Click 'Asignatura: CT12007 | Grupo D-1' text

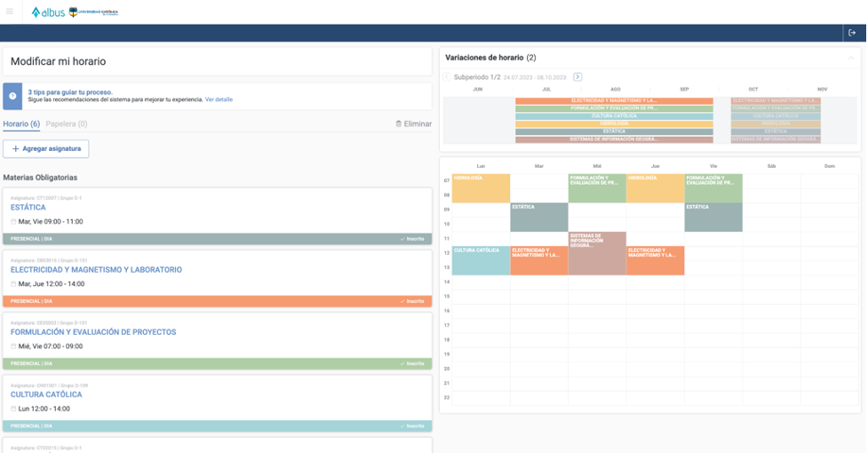click(x=46, y=198)
